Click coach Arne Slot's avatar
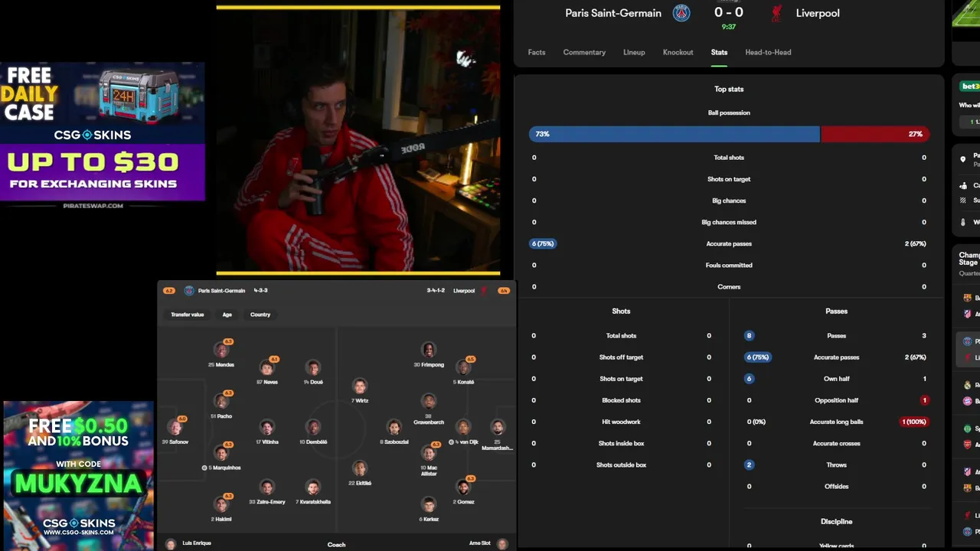980x551 pixels. click(502, 544)
